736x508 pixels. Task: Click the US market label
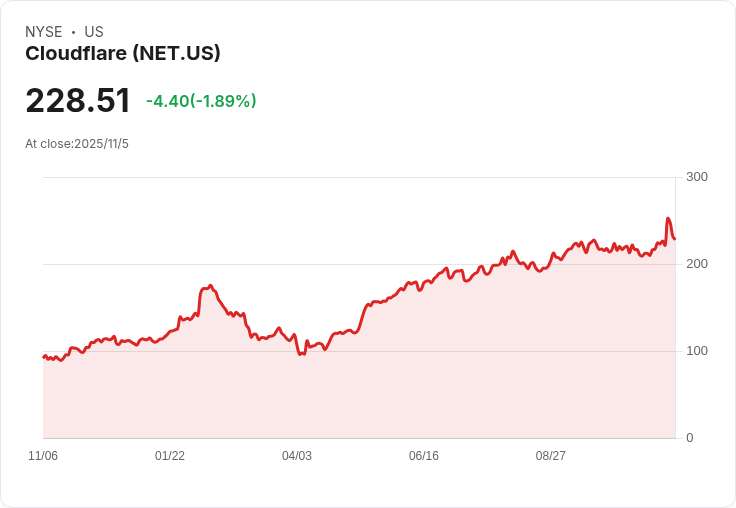[x=94, y=32]
